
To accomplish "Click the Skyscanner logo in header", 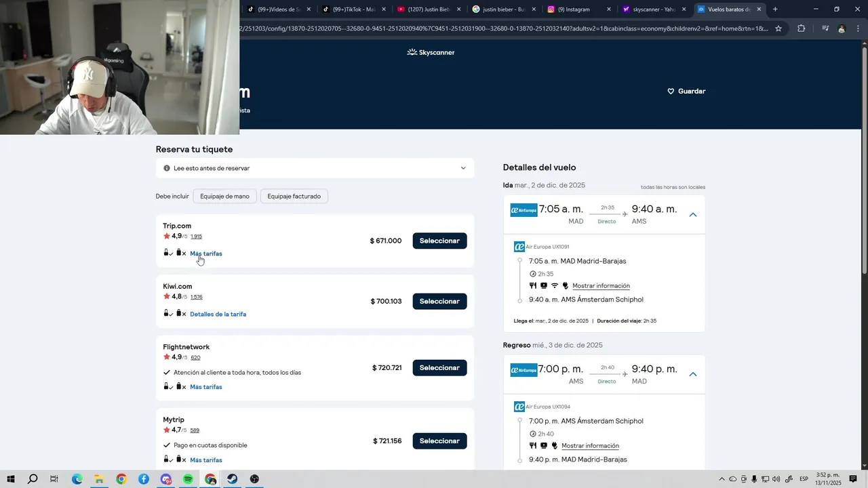I will (431, 52).
